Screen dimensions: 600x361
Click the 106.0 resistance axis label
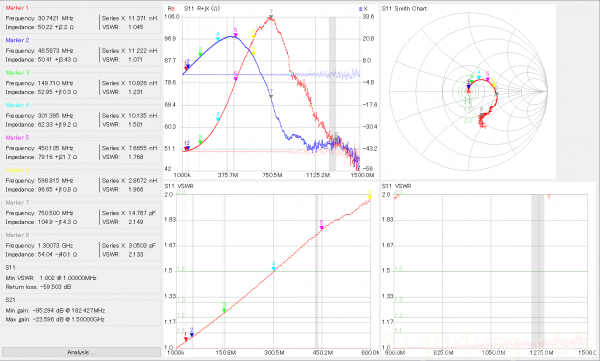click(x=172, y=17)
